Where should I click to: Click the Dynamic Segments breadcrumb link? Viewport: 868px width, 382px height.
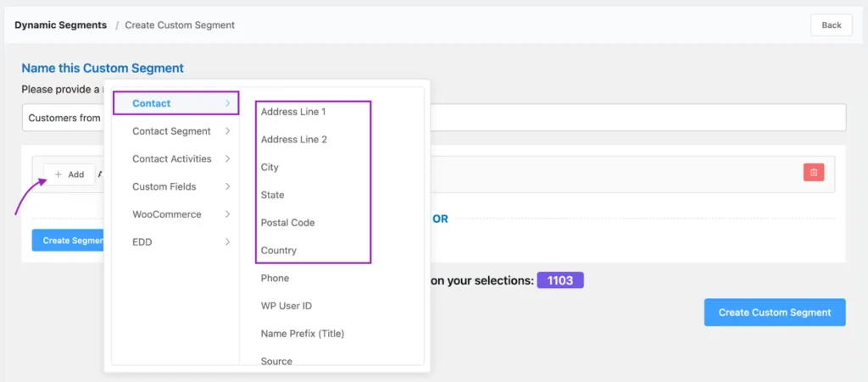(61, 25)
